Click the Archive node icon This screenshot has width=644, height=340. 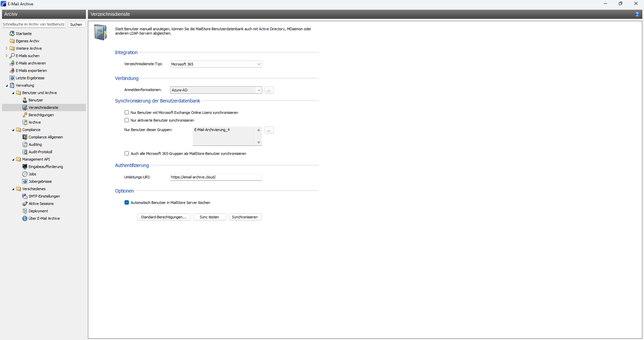(x=25, y=122)
